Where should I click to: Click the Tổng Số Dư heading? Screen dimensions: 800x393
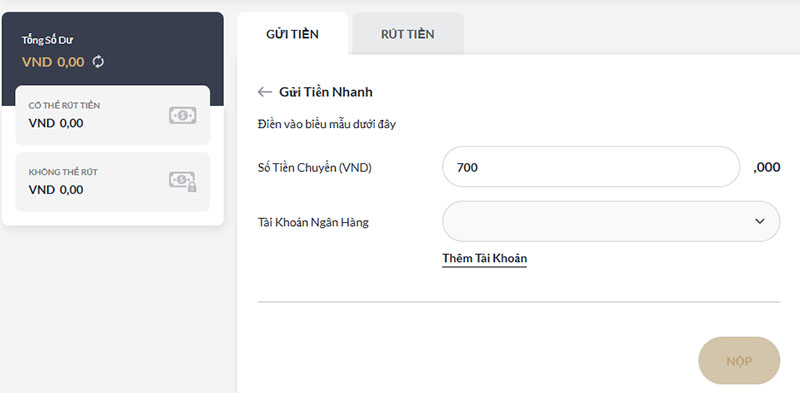[x=47, y=40]
